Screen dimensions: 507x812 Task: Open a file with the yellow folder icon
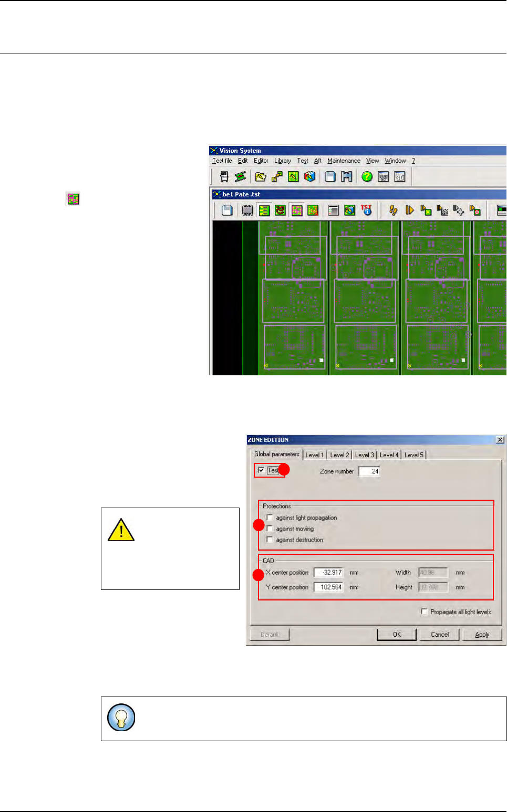[x=261, y=177]
